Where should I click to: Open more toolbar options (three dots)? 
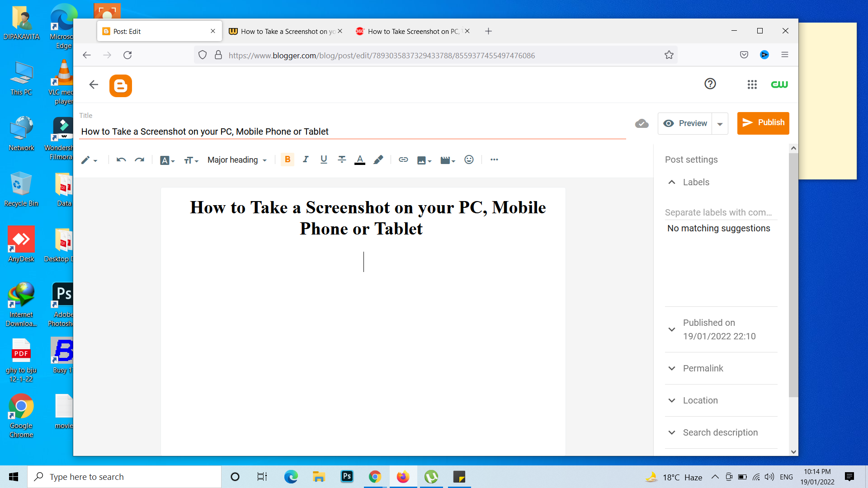tap(494, 160)
